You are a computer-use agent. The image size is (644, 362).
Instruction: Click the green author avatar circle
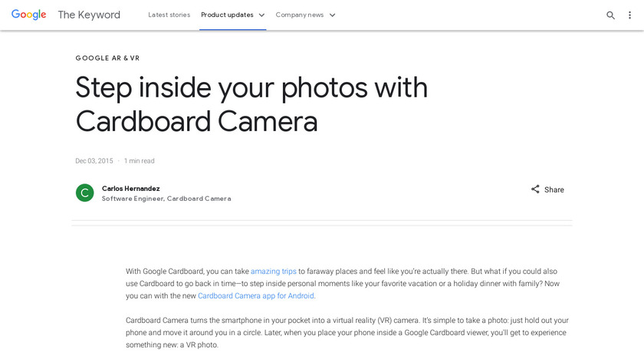84,193
